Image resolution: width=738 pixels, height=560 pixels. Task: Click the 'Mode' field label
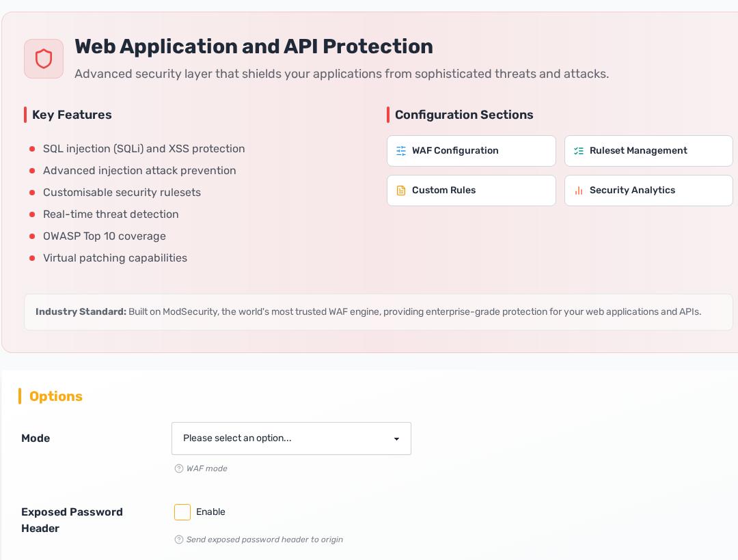[x=36, y=438]
